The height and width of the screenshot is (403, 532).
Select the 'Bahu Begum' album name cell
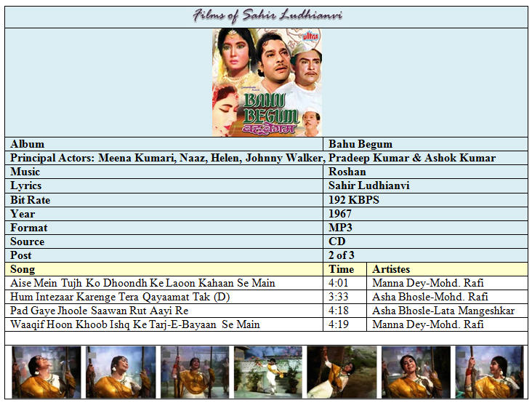pos(425,144)
